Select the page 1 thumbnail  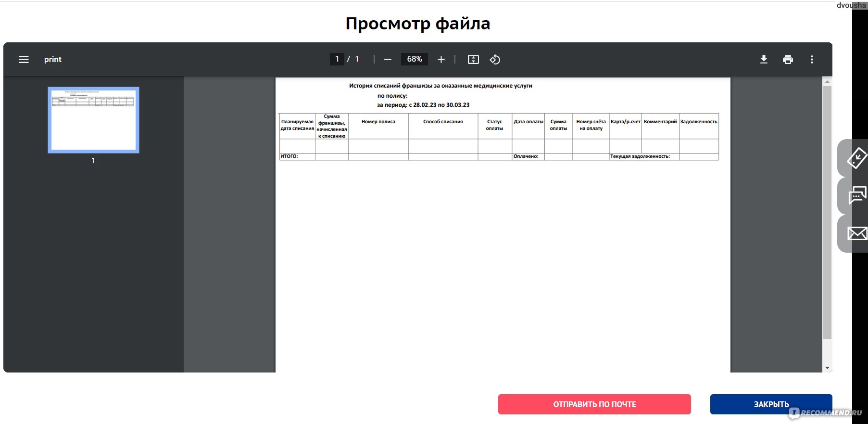[x=93, y=120]
